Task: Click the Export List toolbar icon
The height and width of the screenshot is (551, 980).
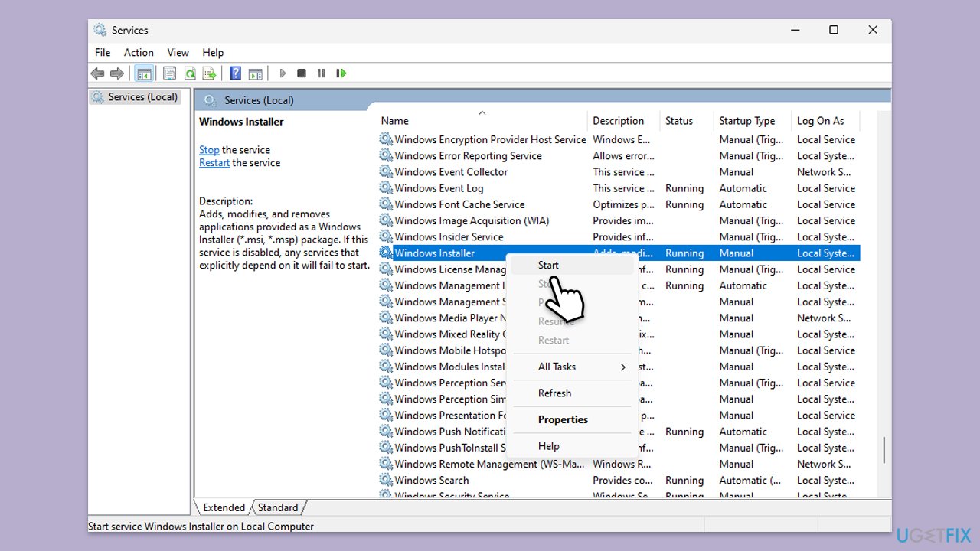Action: click(209, 73)
